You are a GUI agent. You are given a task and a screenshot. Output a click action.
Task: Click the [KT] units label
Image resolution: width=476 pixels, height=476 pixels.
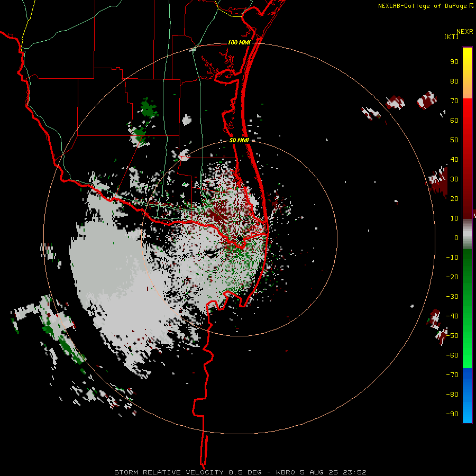click(451, 36)
